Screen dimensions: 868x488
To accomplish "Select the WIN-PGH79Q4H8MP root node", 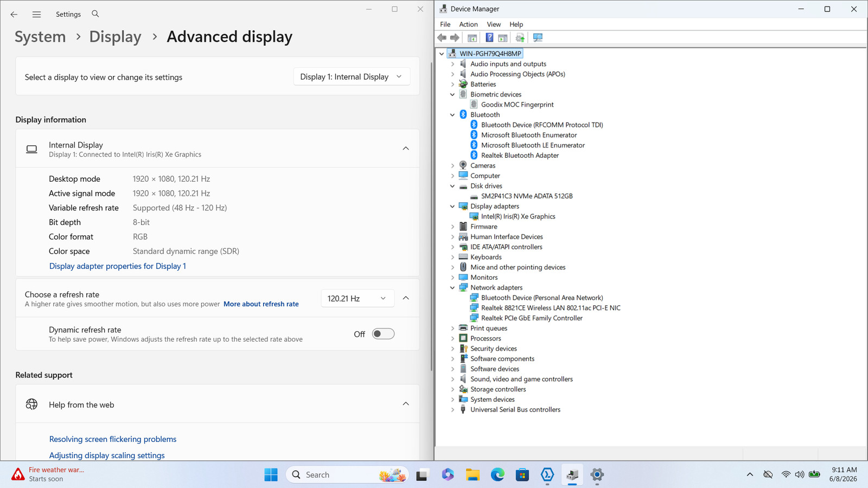I will point(490,54).
